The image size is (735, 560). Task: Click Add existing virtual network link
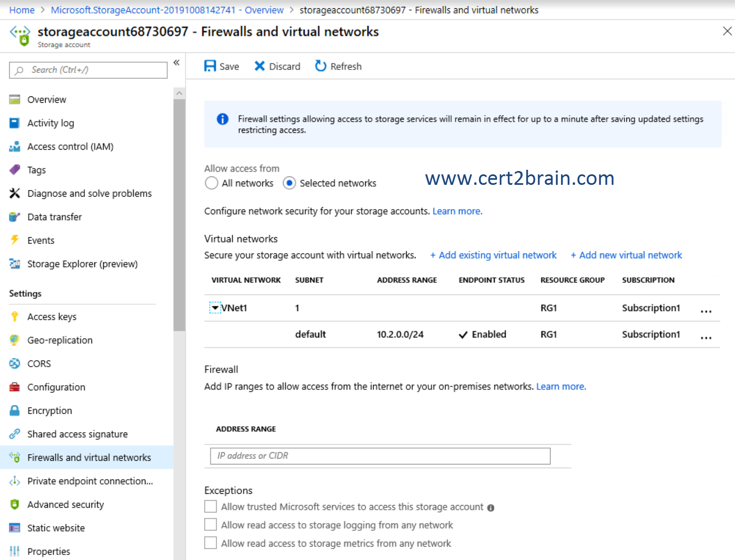pos(493,255)
